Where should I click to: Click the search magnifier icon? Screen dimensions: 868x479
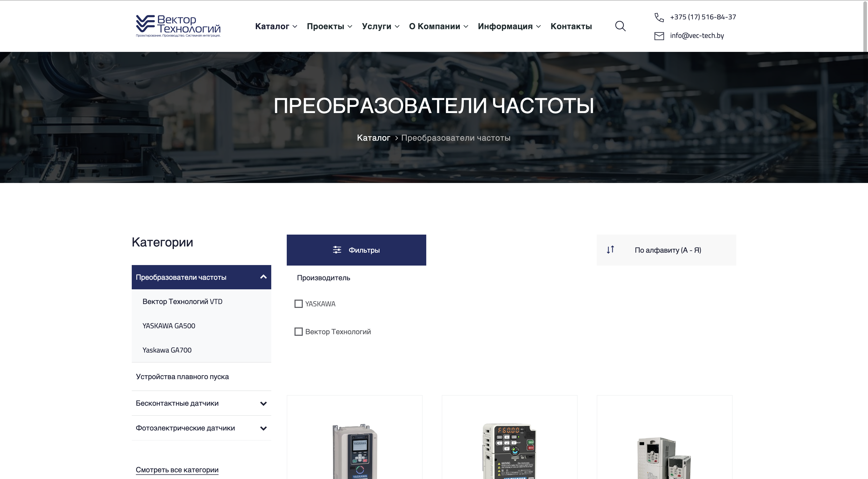point(620,26)
